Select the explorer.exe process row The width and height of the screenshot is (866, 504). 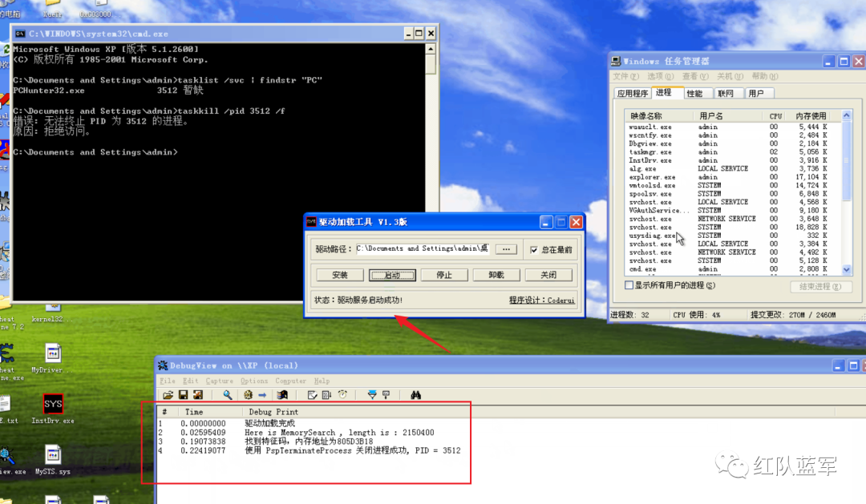tap(733, 177)
